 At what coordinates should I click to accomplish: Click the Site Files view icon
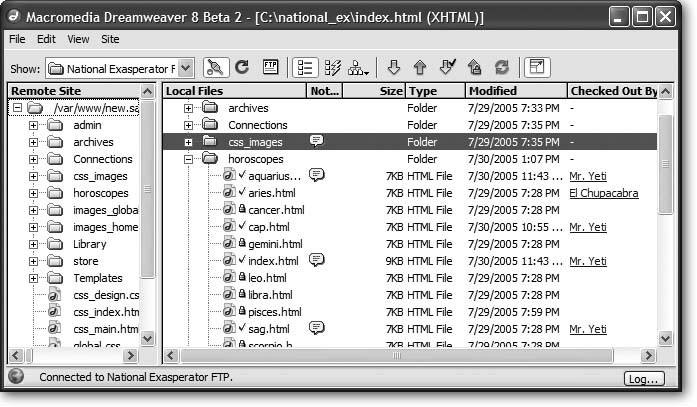(306, 68)
